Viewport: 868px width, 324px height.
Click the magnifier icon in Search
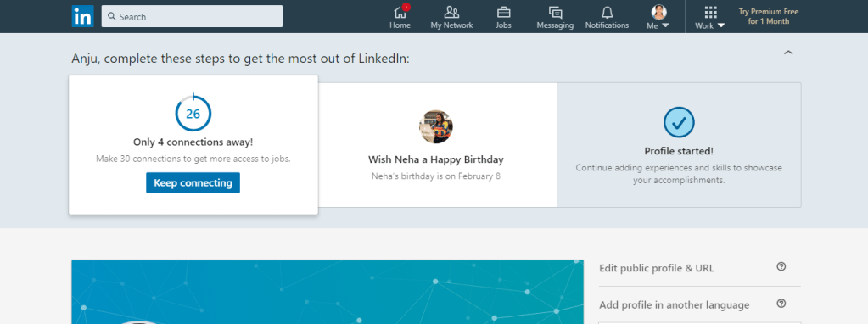click(111, 17)
